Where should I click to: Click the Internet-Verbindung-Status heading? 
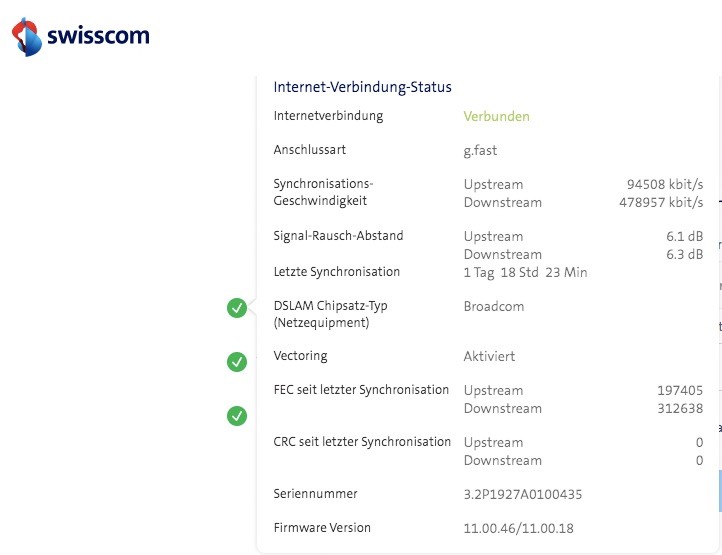point(363,87)
